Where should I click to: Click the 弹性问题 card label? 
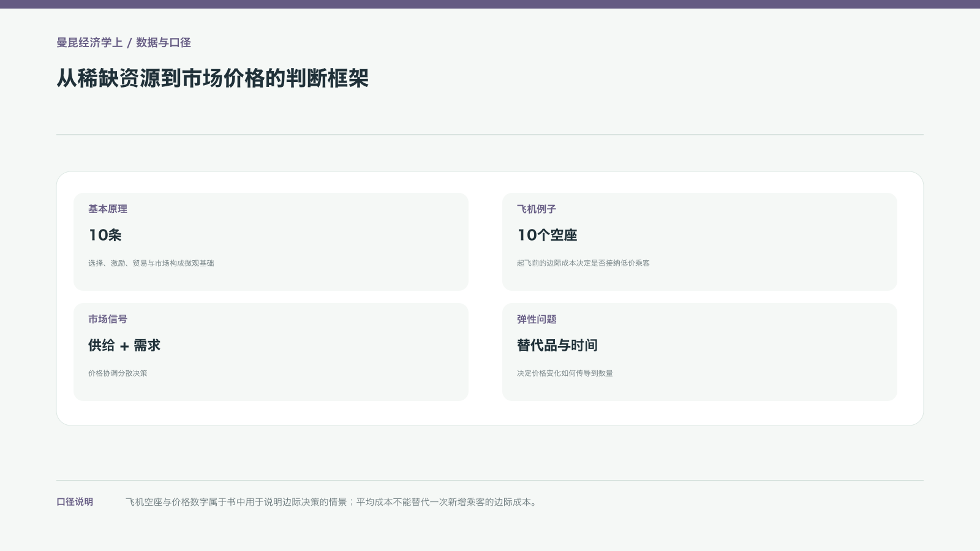537,320
